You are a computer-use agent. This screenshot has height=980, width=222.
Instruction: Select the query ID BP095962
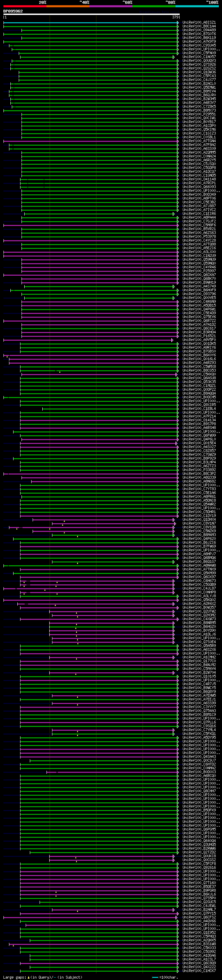tap(13, 11)
